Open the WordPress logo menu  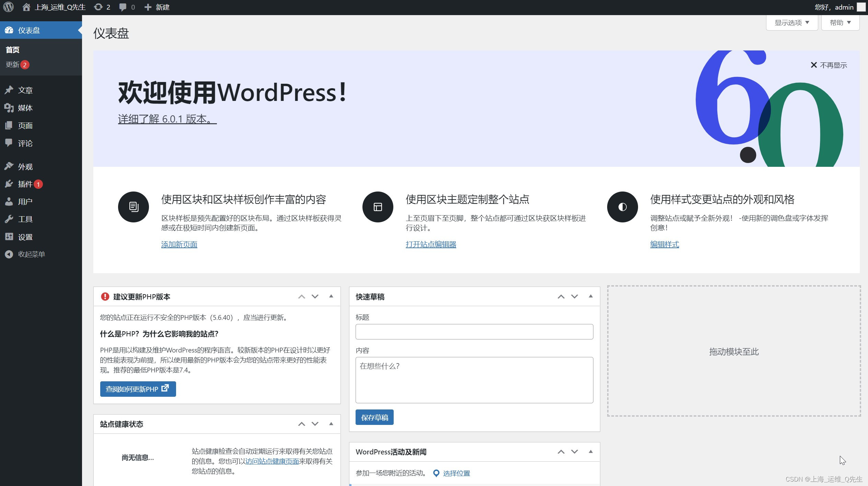pos(9,7)
